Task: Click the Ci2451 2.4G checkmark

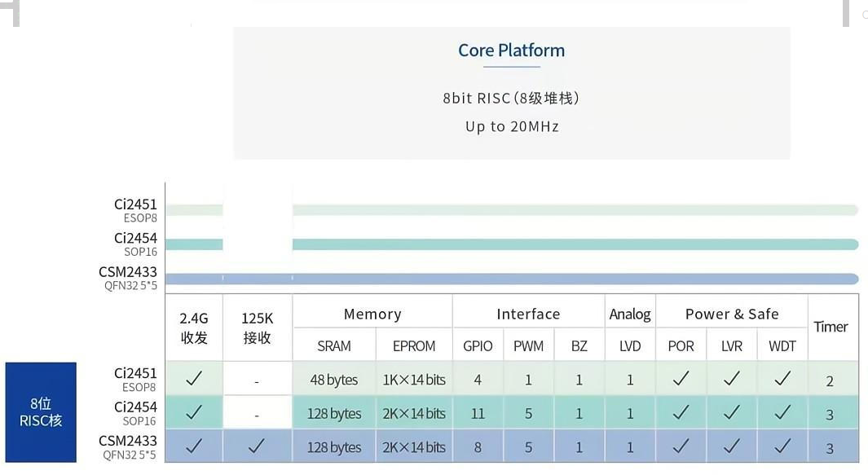Action: pos(194,379)
